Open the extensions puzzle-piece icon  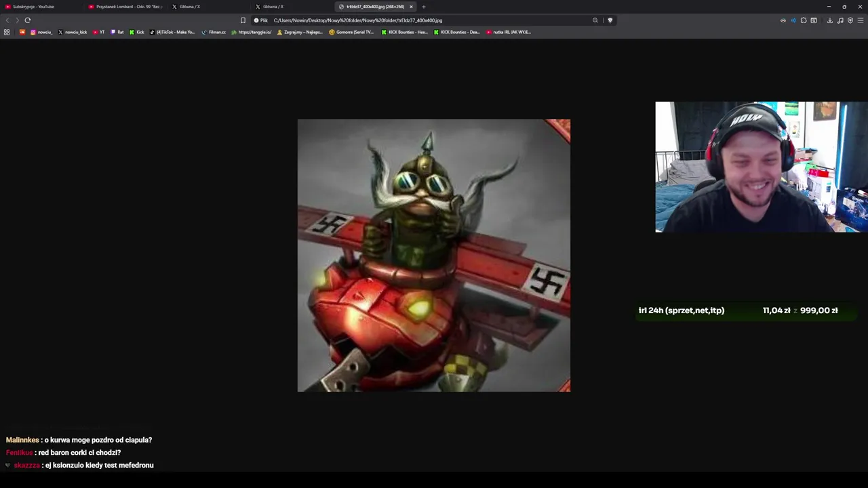pos(804,20)
